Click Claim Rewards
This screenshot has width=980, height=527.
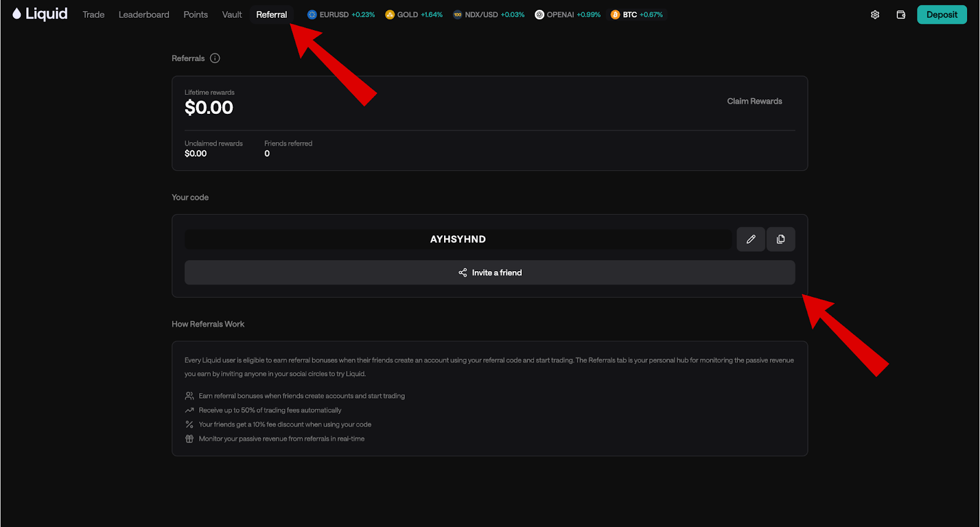pos(755,101)
